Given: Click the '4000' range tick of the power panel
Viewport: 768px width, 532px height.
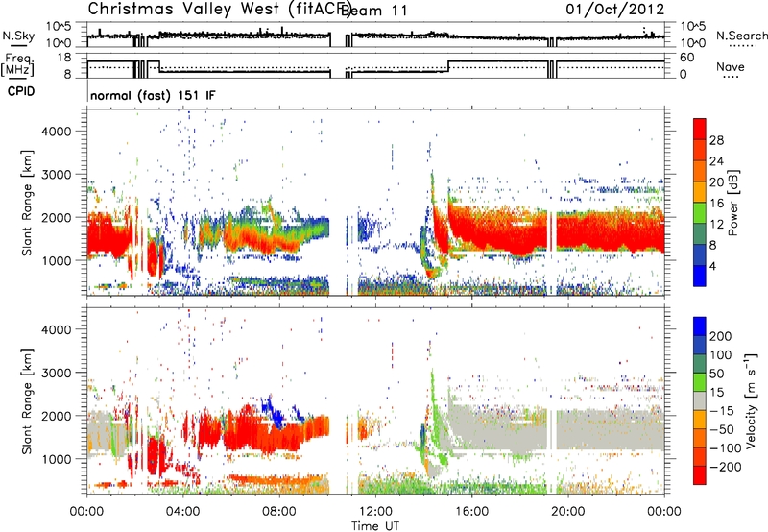Looking at the screenshot, I should (x=56, y=132).
